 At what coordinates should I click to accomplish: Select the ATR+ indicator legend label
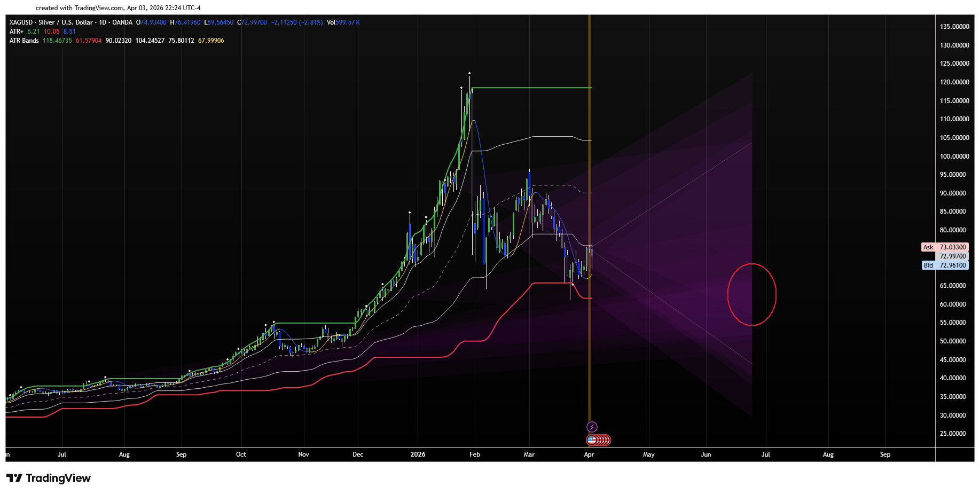tap(17, 32)
